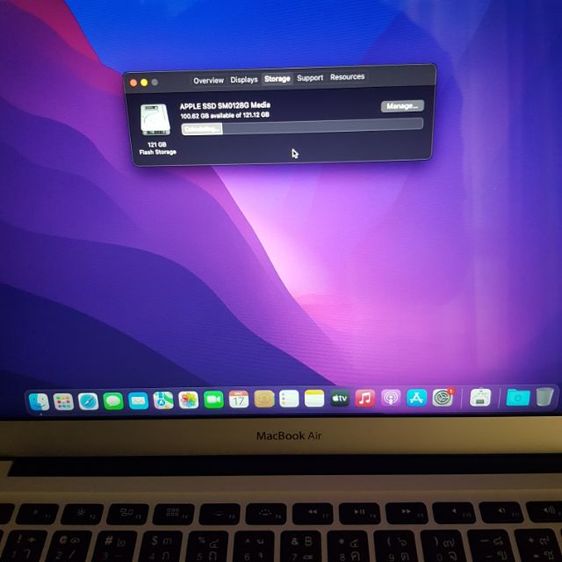Click the Manage... button
This screenshot has height=562, width=562.
coord(402,106)
